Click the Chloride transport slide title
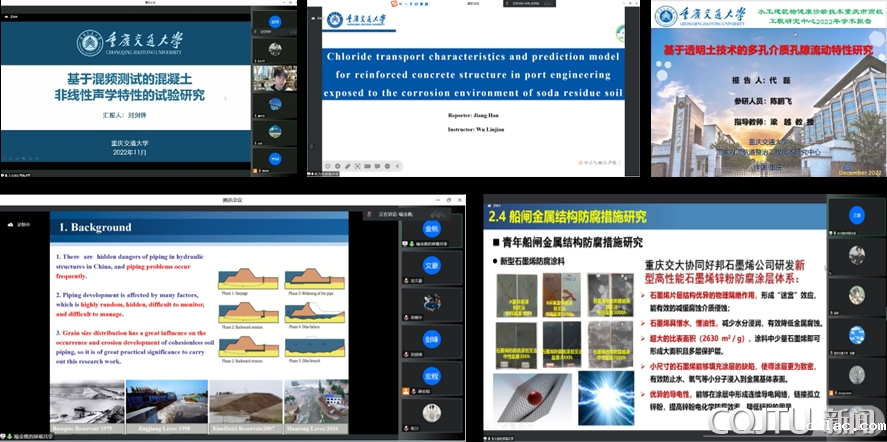887x442 pixels. tap(474, 73)
